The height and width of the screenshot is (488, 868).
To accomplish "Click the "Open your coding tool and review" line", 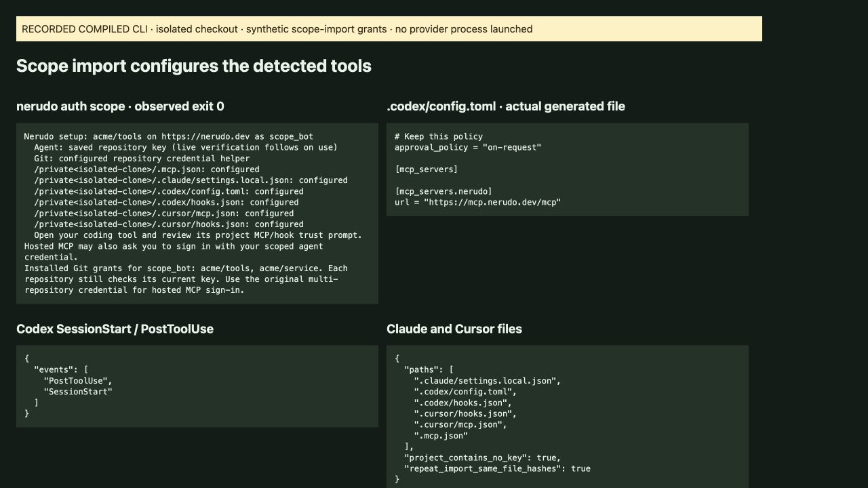I will point(198,235).
